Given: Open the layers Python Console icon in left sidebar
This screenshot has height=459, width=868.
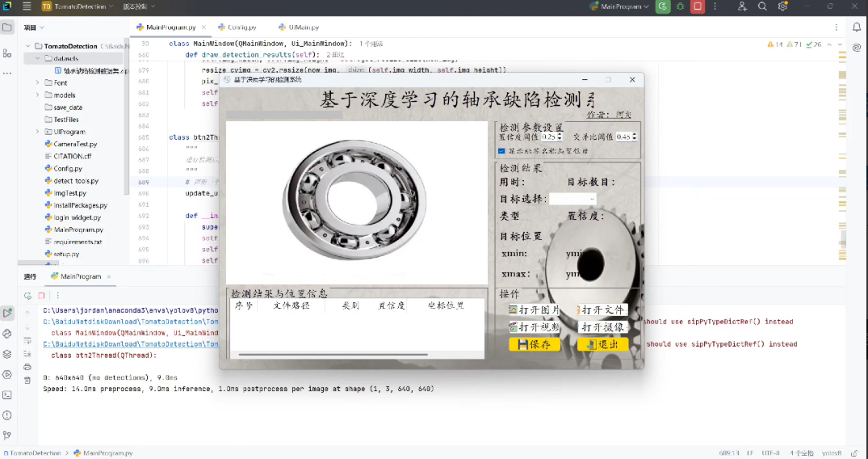Looking at the screenshot, I should click(7, 354).
